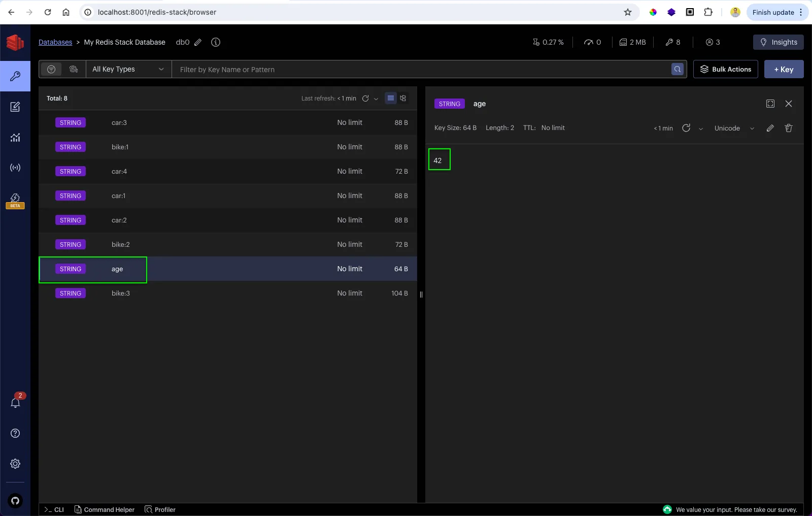The image size is (812, 516).
Task: Open the Workbench icon in sidebar
Action: point(15,107)
